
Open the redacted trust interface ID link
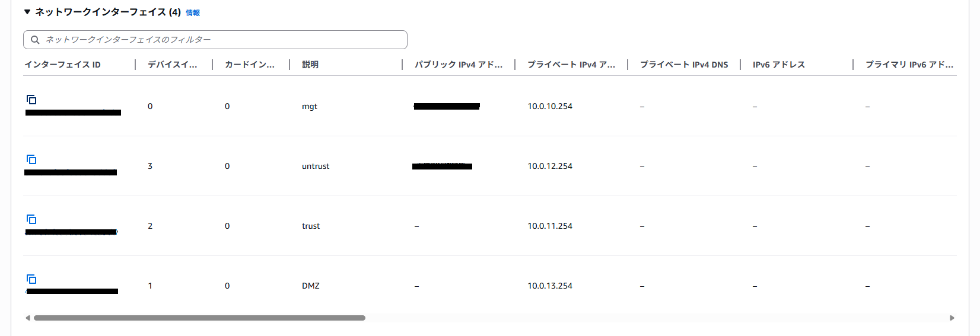[71, 232]
